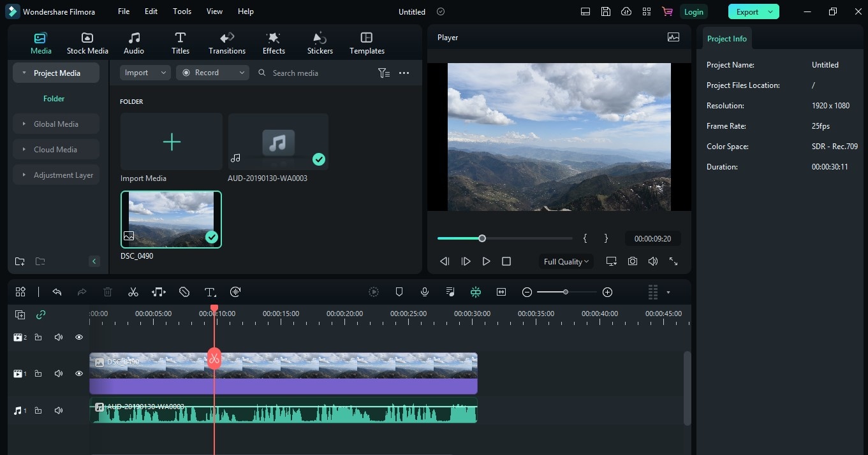Open the Import dropdown
The height and width of the screenshot is (455, 868).
pyautogui.click(x=145, y=73)
